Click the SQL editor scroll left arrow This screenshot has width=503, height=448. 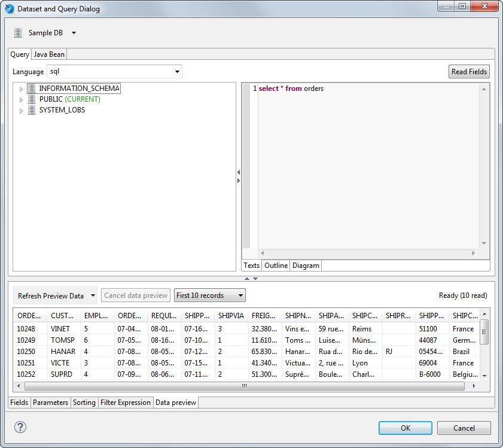[263, 253]
